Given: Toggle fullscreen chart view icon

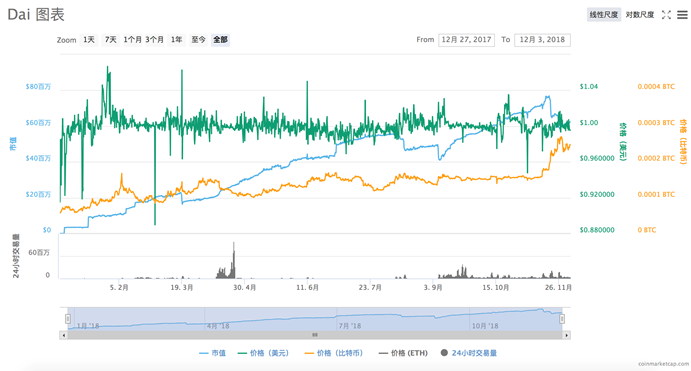Looking at the screenshot, I should [x=666, y=15].
